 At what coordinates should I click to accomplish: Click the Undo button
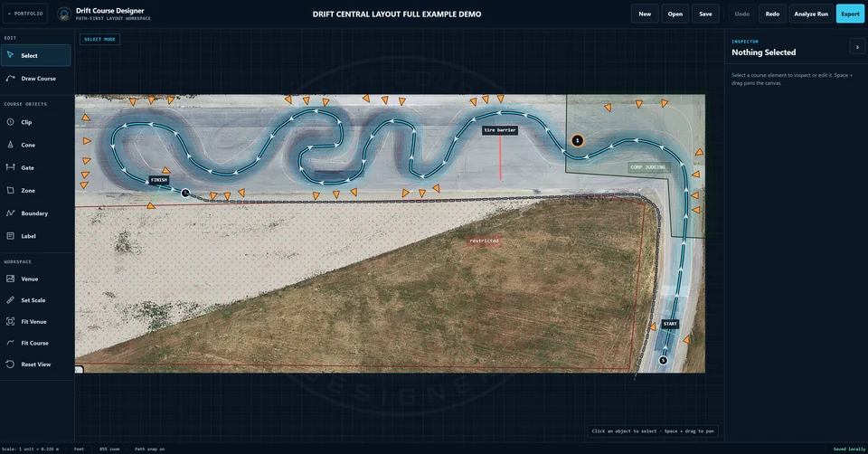741,14
